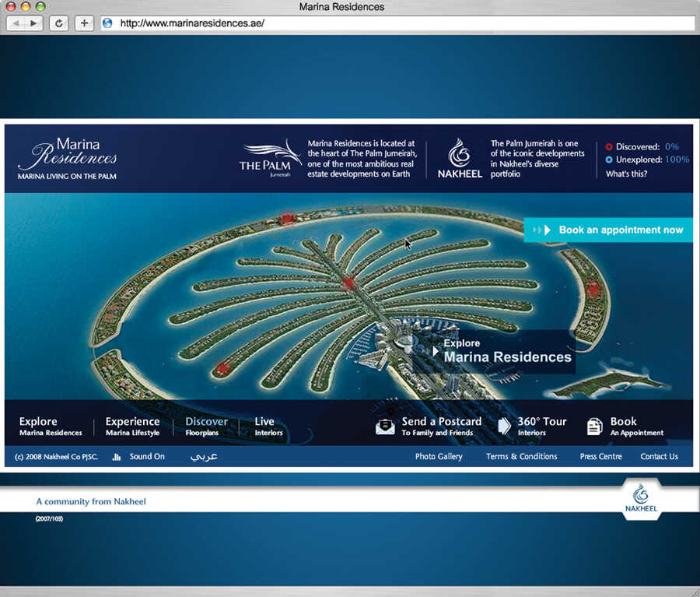700x597 pixels.
Task: Open Photo Gallery link
Action: (439, 457)
